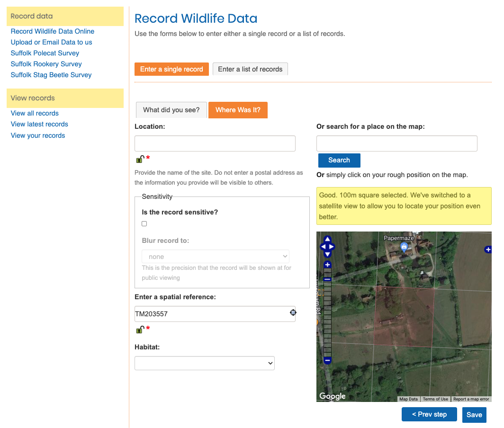
Task: Pan the map south using the down arrow
Action: [x=327, y=255]
